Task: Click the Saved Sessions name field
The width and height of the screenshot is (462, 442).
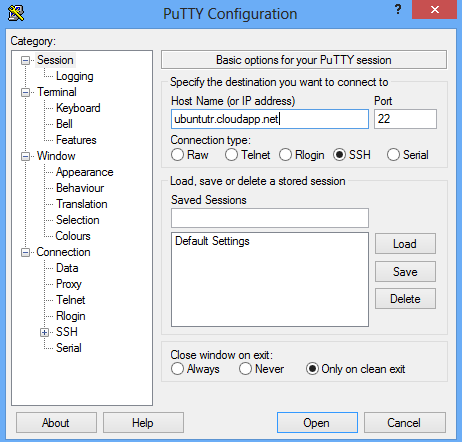Action: (x=270, y=218)
